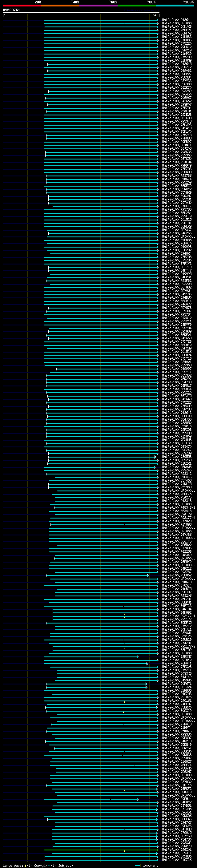Open hit UniRef100_Q1KUS3
This screenshot has height=868, width=197.
tap(177, 37)
